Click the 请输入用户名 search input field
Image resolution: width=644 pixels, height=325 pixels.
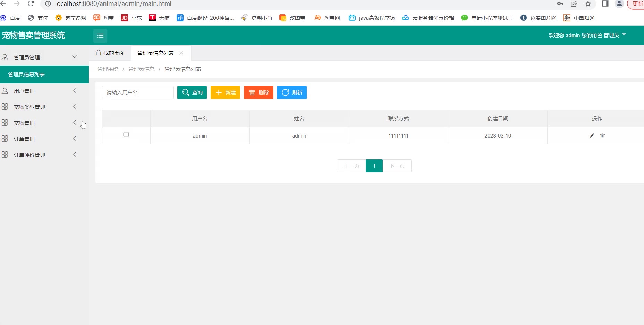click(138, 92)
